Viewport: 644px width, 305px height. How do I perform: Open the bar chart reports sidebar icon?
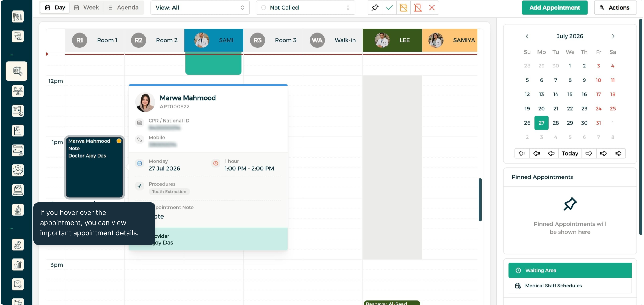pyautogui.click(x=18, y=265)
